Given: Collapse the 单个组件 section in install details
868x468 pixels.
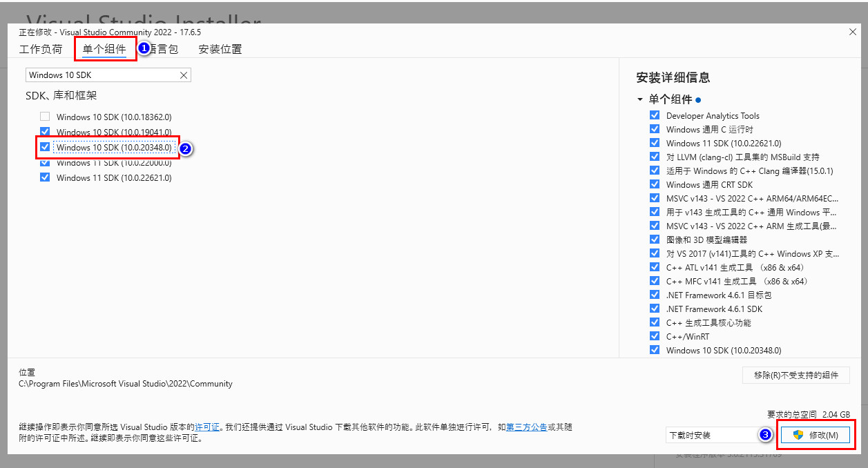Looking at the screenshot, I should pos(640,99).
